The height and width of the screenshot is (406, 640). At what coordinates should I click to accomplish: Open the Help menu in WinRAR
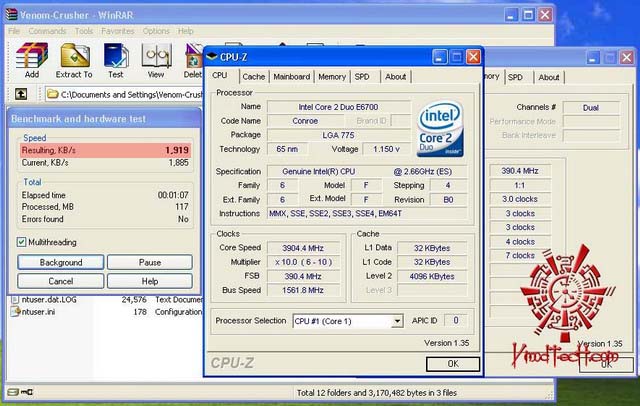pos(185,31)
